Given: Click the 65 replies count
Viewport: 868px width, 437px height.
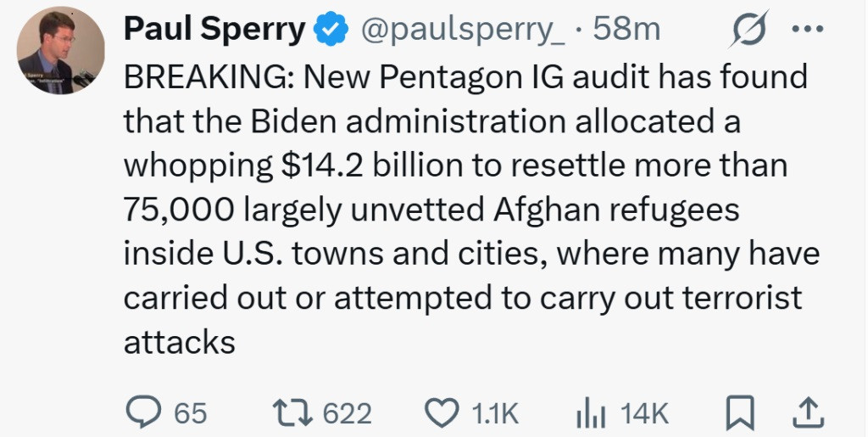Looking at the screenshot, I should point(191,413).
